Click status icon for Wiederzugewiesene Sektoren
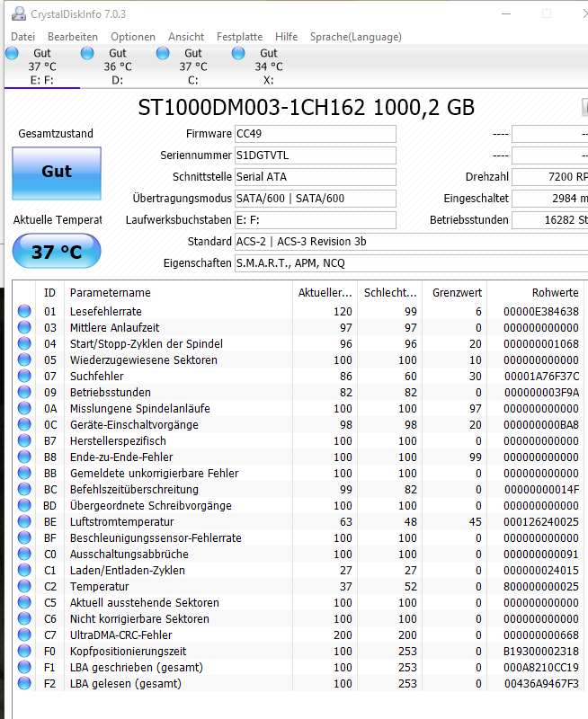Viewport: 588px width, 719px height. pos(24,360)
